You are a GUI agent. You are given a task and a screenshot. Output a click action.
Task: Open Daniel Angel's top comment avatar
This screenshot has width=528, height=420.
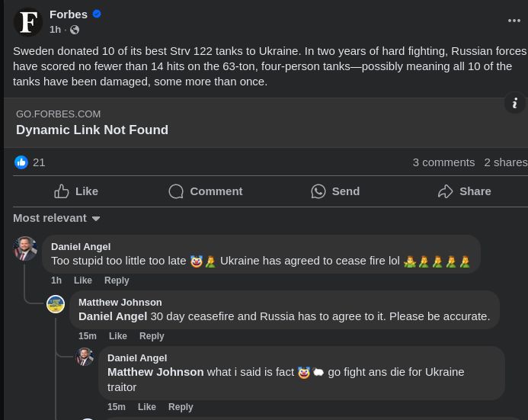(25, 248)
